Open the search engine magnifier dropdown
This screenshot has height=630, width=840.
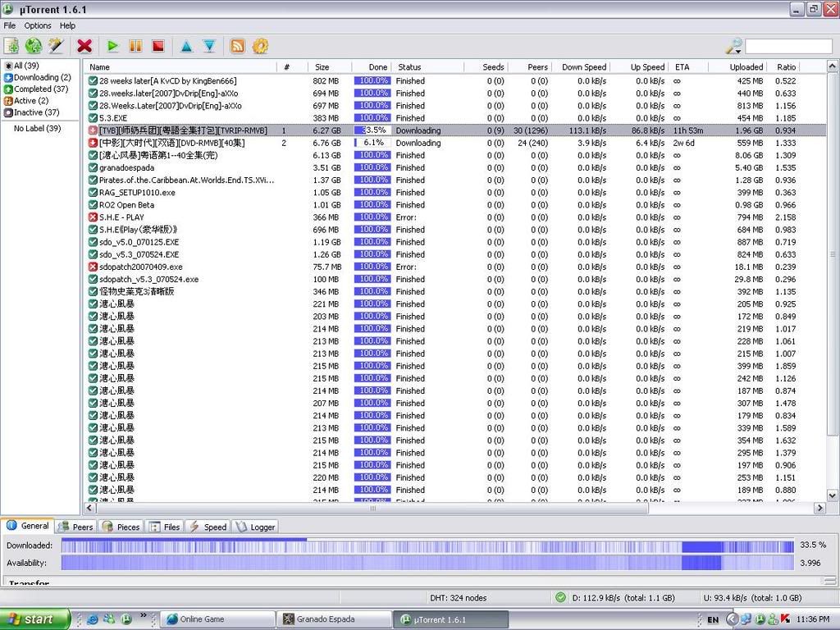click(734, 46)
